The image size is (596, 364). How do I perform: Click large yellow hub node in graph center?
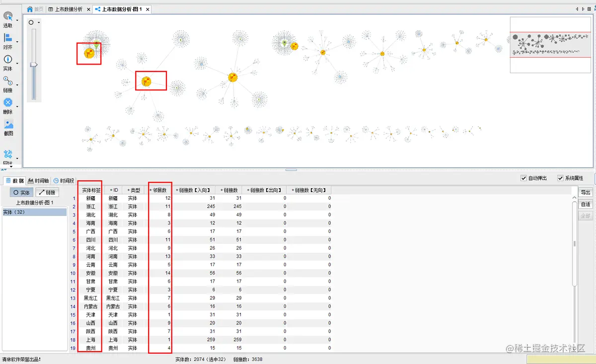[x=233, y=77]
